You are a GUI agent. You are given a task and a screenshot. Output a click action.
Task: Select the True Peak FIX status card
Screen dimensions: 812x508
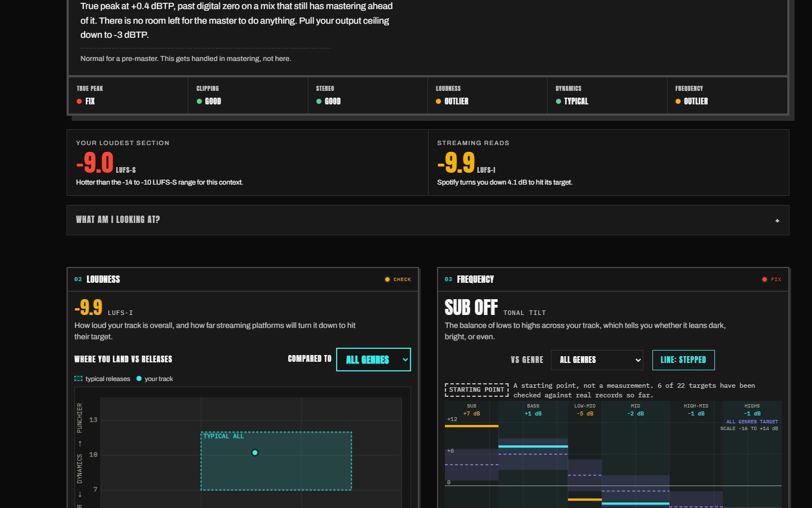coord(129,95)
